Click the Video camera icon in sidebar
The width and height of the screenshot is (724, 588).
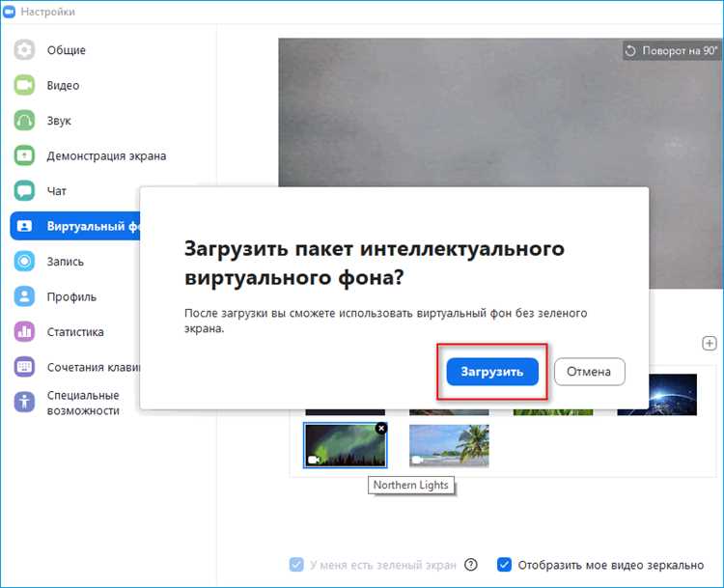point(24,85)
